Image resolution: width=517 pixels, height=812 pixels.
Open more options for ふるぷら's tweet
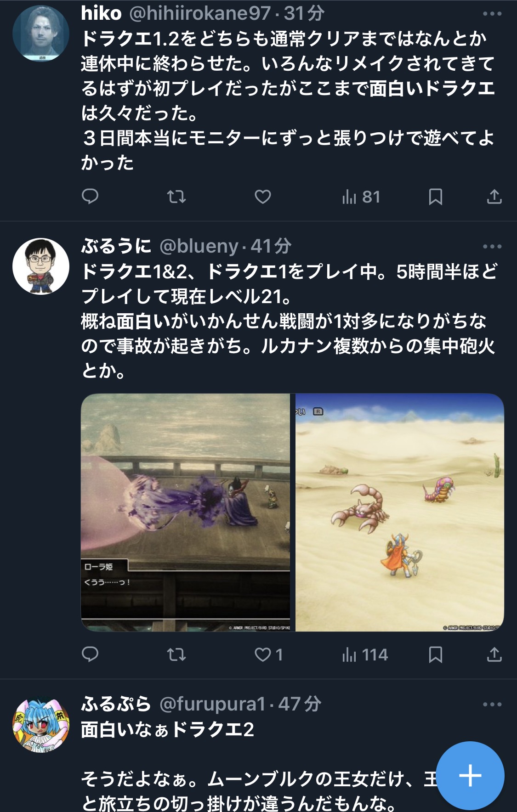tap(492, 705)
